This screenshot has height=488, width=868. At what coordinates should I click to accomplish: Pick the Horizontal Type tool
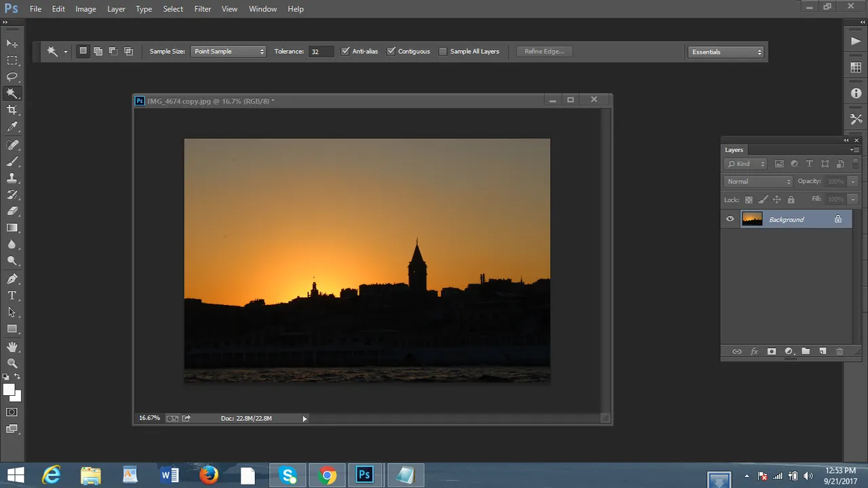coord(12,296)
